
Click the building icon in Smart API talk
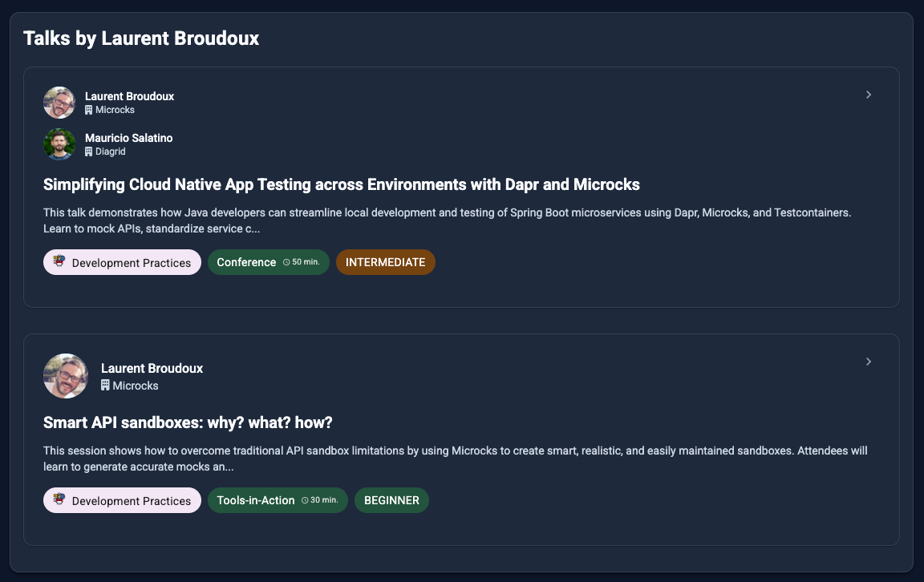(105, 386)
